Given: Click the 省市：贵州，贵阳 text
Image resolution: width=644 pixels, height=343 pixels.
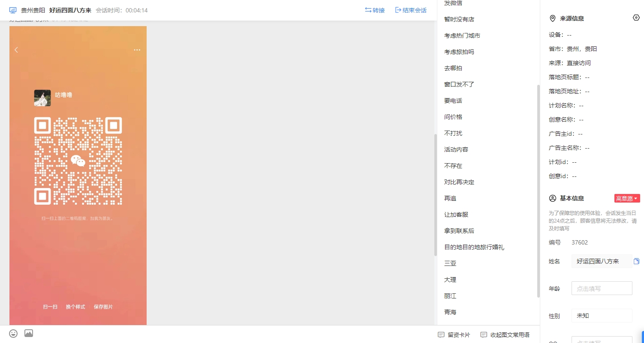Looking at the screenshot, I should (573, 49).
